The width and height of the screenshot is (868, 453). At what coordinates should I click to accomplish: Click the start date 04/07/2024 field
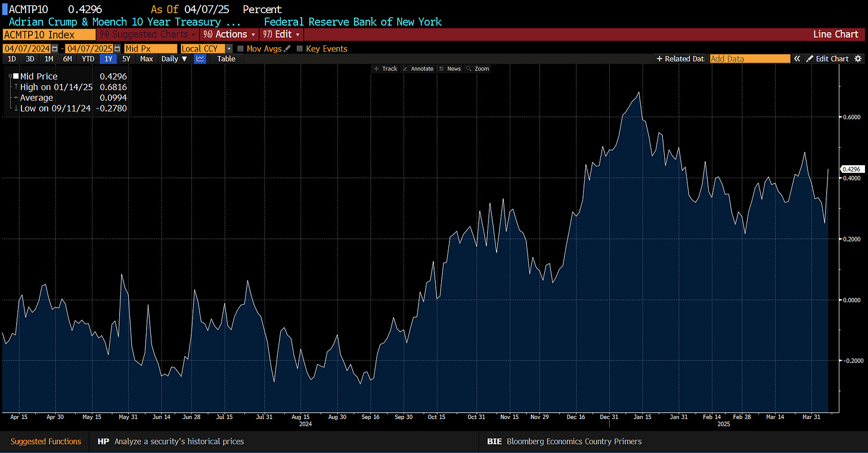coord(27,49)
